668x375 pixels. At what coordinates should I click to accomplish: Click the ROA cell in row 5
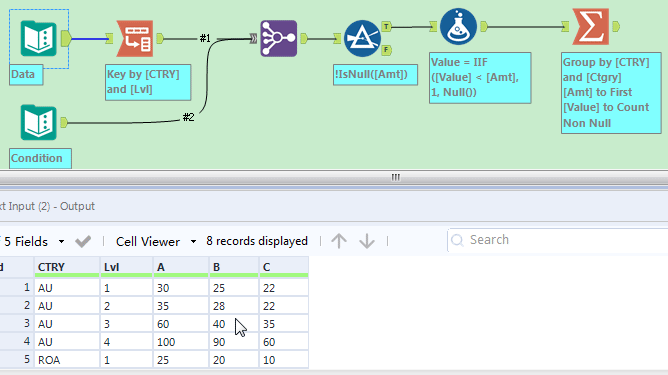click(67, 360)
